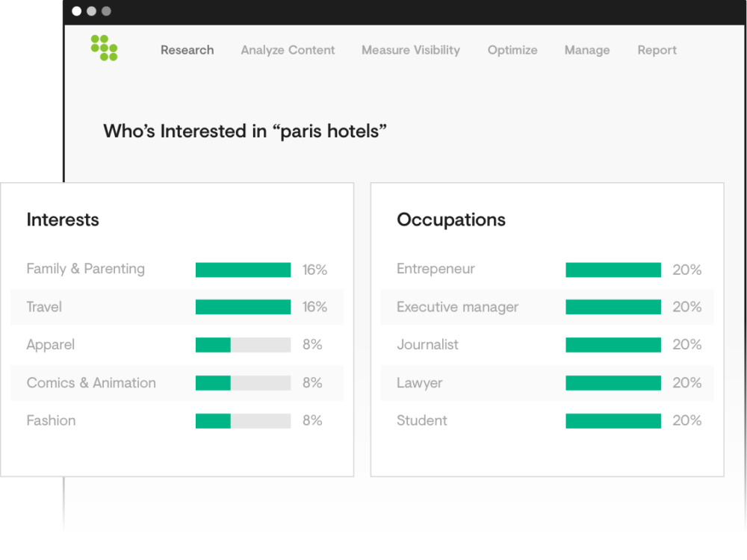Viewport: 747px width, 560px height.
Task: Click the 8% value beside Apparel
Action: pyautogui.click(x=312, y=344)
